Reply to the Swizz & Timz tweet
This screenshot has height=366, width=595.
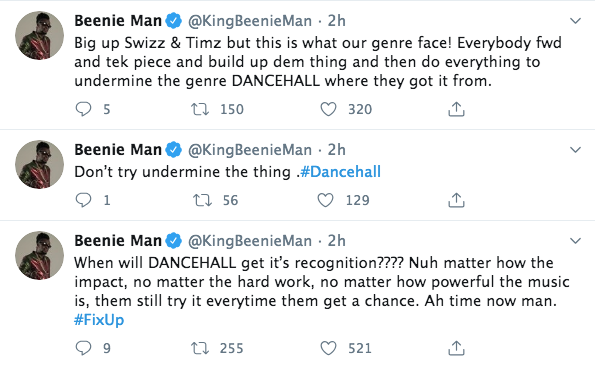83,109
